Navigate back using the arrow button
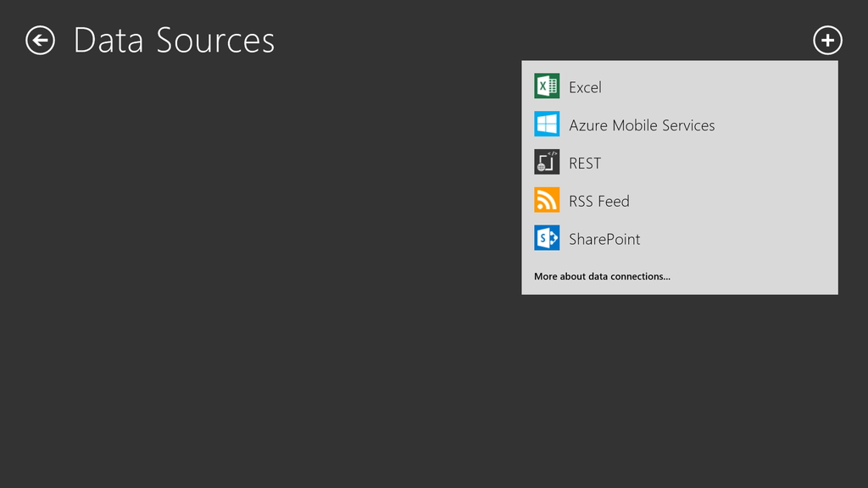Screen dimensions: 868x488 click(40, 40)
